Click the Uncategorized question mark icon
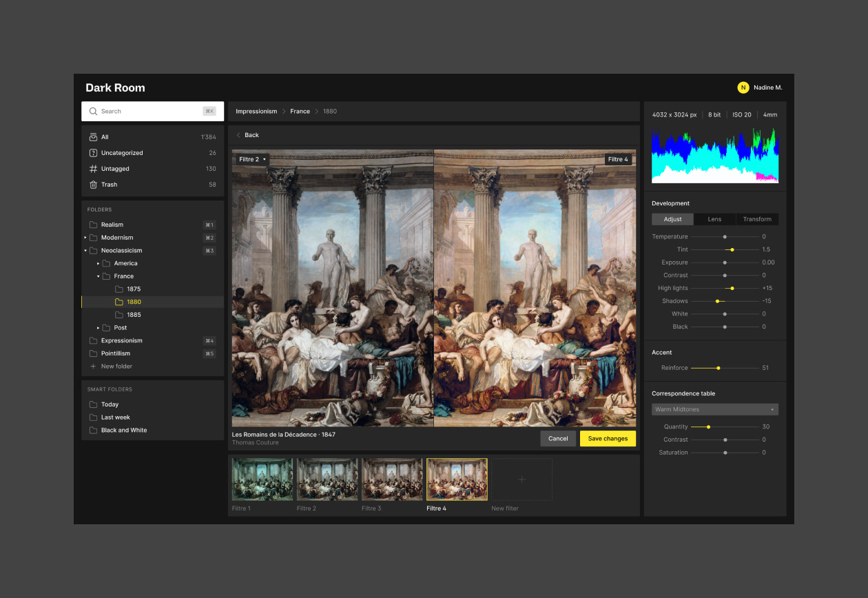The height and width of the screenshot is (598, 868). pyautogui.click(x=93, y=153)
